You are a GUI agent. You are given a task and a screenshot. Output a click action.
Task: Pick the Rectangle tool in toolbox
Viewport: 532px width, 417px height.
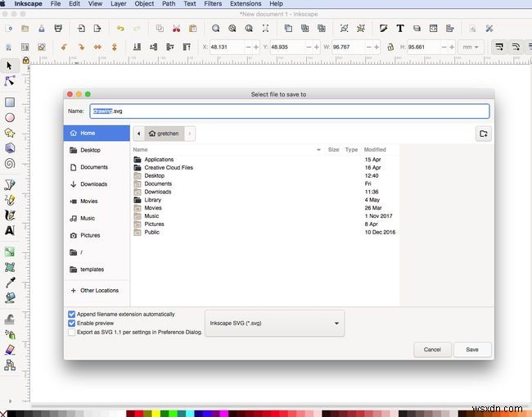[x=10, y=102]
